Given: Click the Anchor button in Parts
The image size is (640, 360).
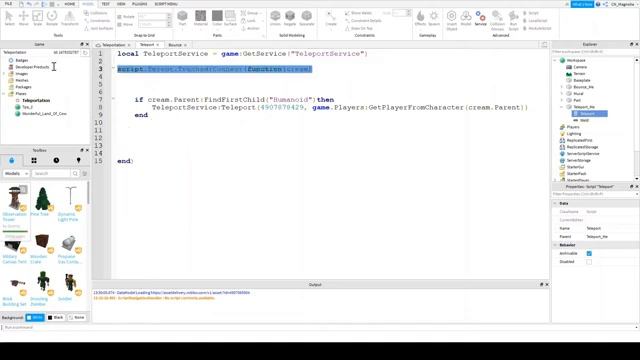Looking at the screenshot, I should [x=250, y=29].
